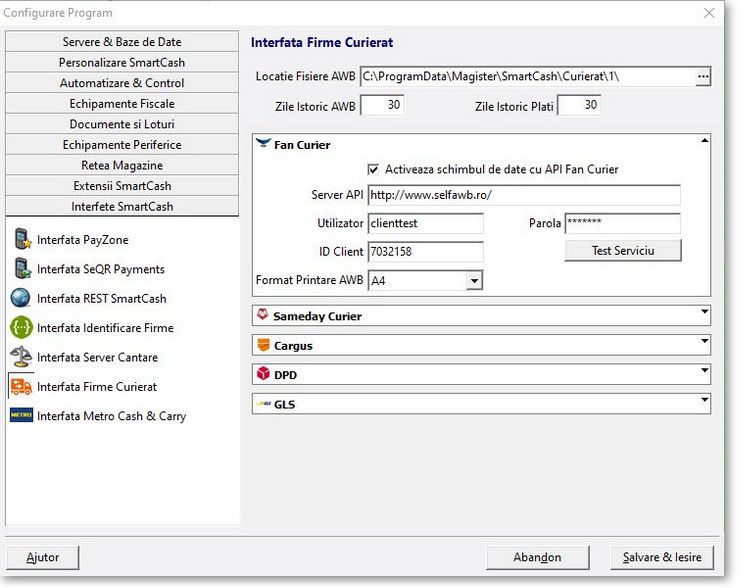Screen dimensions: 740x588
Task: Open the Format Printare AWB dropdown
Action: 474,281
